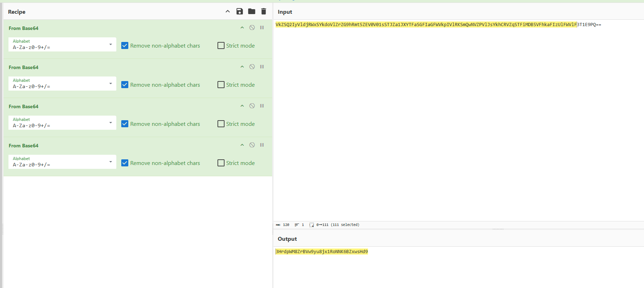Open Alphabet dropdown in fourth From Base64
This screenshot has width=644, height=288.
click(x=62, y=162)
